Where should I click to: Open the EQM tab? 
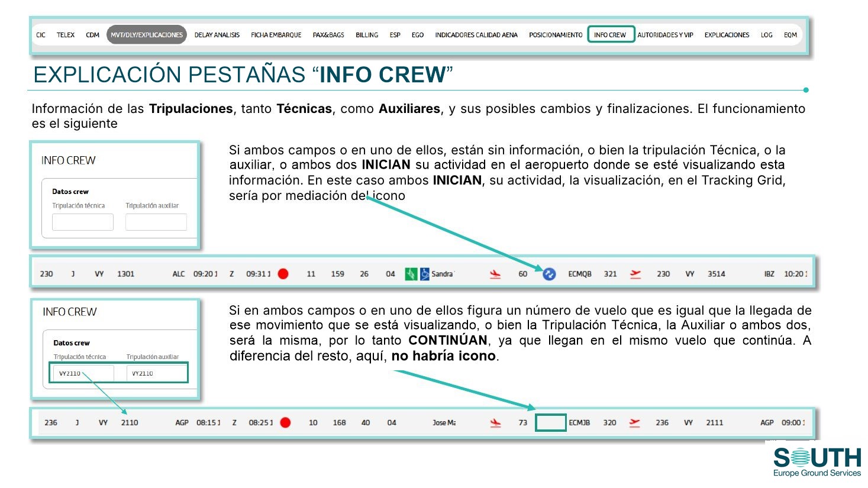click(x=790, y=35)
